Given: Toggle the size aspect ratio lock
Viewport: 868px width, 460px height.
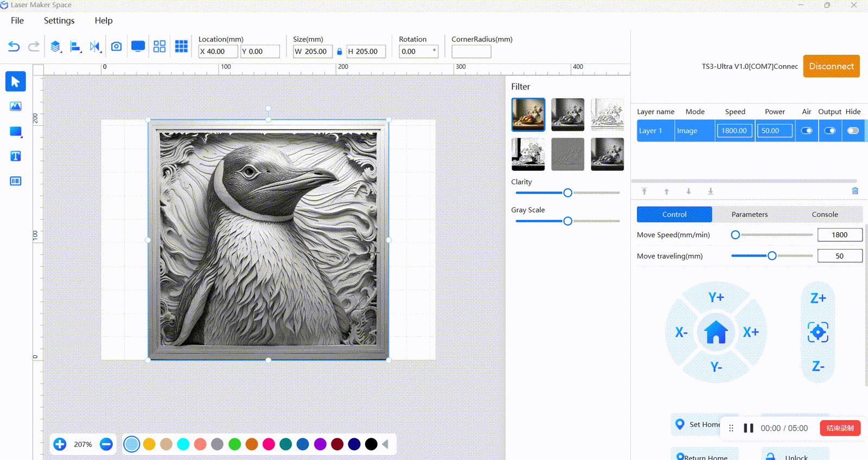Looking at the screenshot, I should [340, 52].
